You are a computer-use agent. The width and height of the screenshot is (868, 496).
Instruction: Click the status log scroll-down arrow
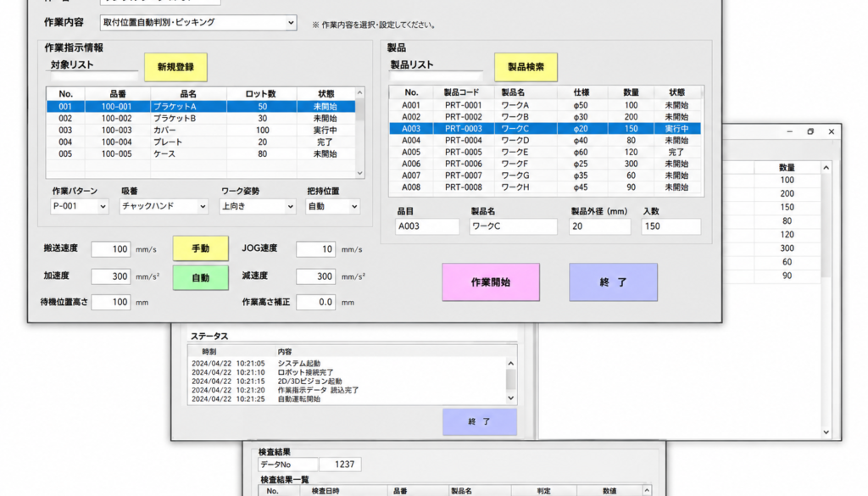click(x=511, y=398)
